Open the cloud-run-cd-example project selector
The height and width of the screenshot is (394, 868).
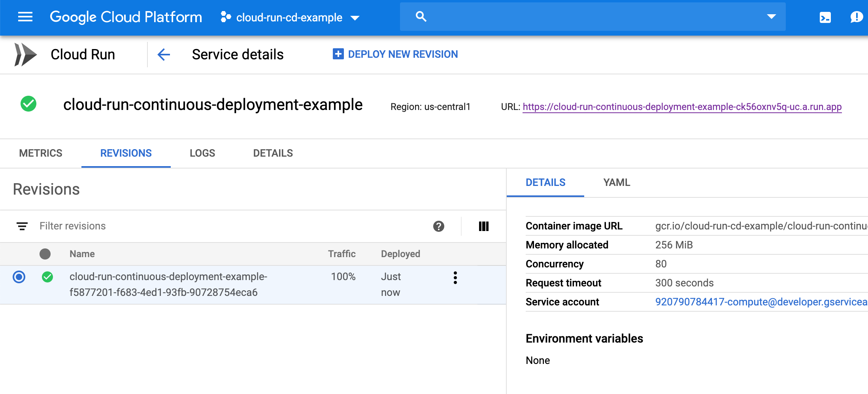click(290, 17)
